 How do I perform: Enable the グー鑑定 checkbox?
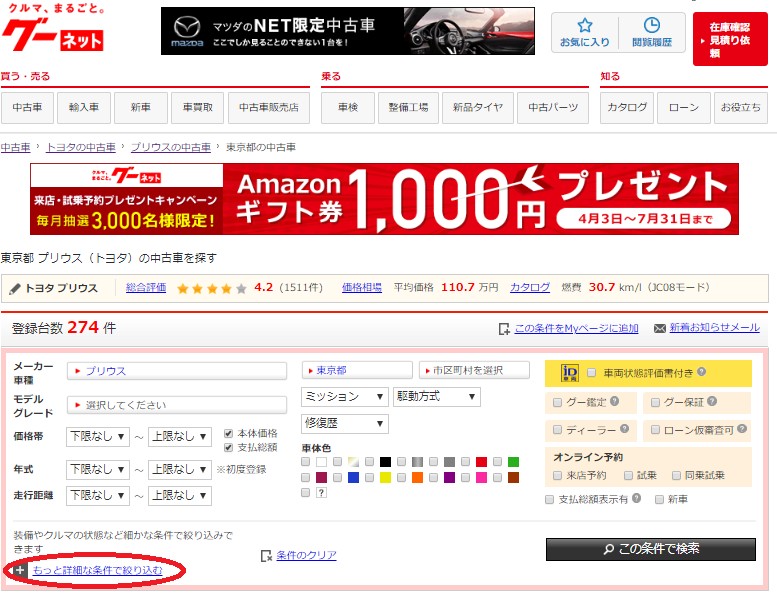click(x=557, y=402)
